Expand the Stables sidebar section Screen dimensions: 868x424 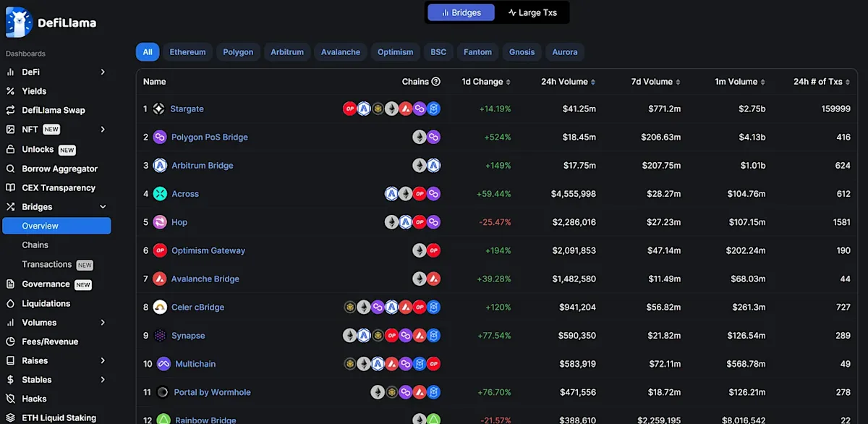coord(103,380)
